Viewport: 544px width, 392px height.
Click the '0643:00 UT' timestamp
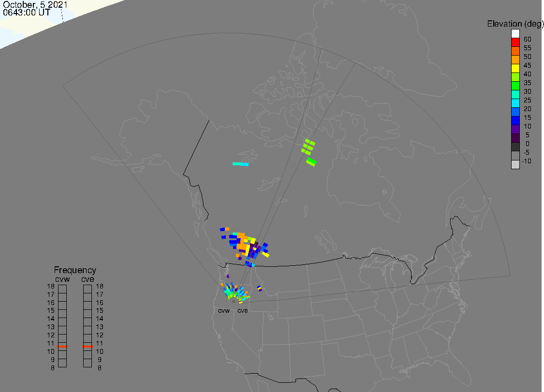27,13
